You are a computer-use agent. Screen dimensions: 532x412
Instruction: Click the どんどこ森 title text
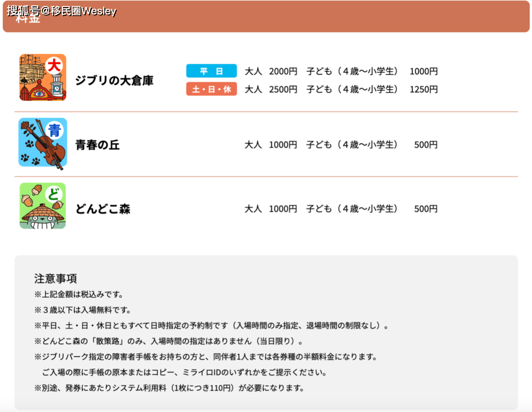(x=103, y=209)
